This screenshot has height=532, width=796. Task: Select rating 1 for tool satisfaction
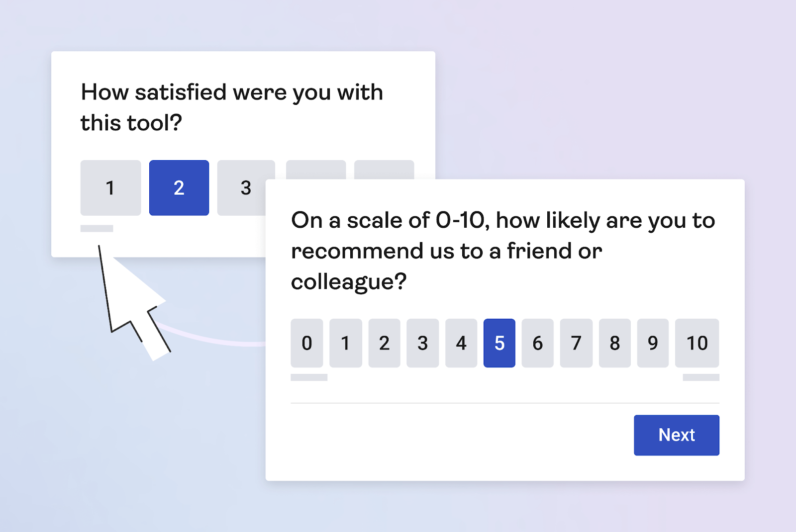coord(110,188)
